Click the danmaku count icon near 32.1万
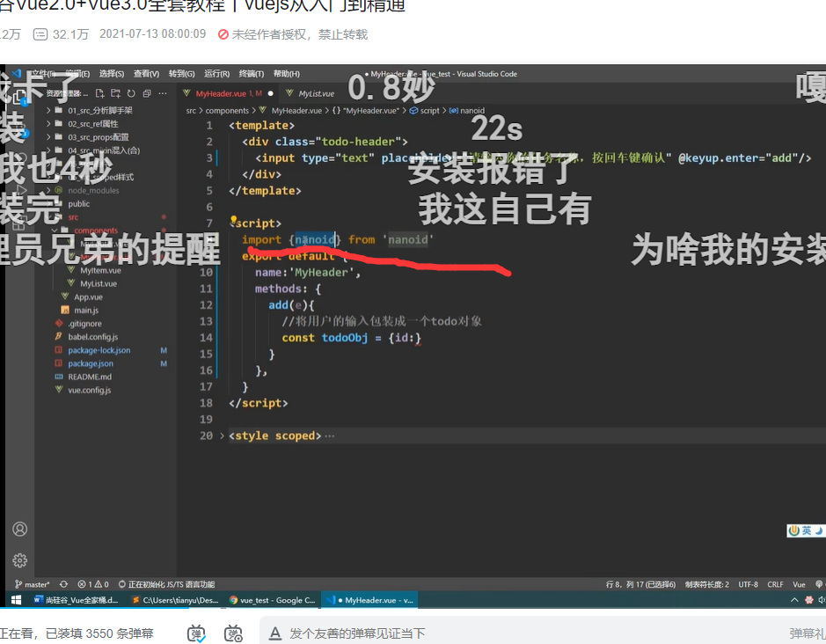The height and width of the screenshot is (644, 826). point(40,35)
